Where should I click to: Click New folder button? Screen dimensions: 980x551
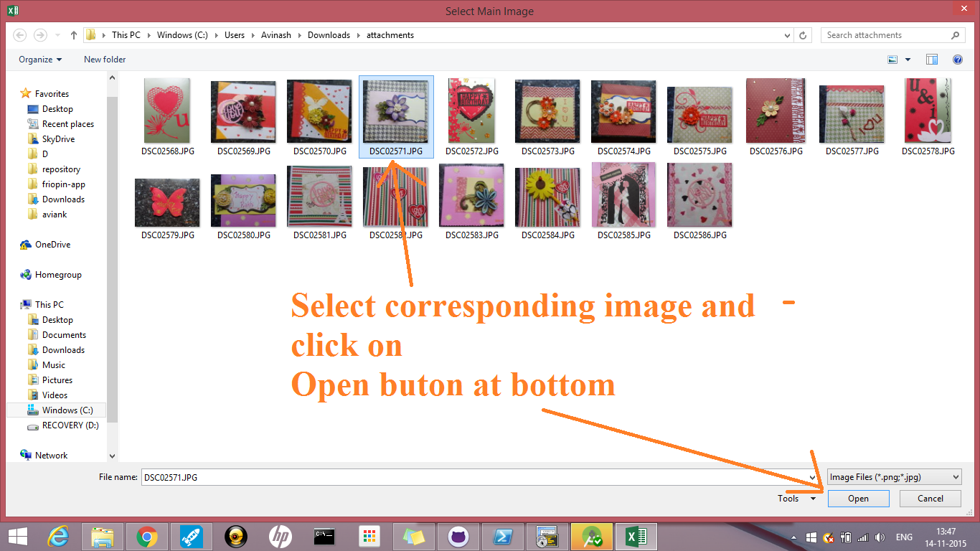(x=105, y=60)
